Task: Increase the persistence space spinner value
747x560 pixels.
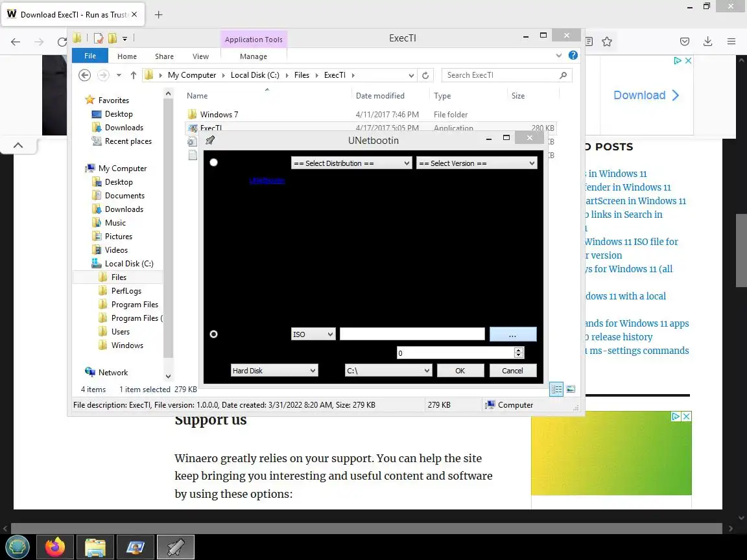Action: point(519,350)
